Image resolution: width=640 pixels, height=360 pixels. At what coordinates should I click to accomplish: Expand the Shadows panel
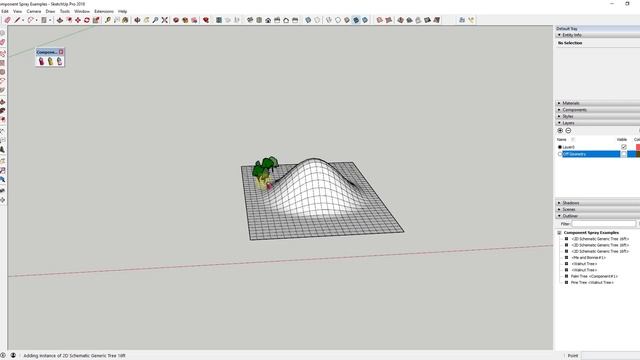[x=559, y=203]
